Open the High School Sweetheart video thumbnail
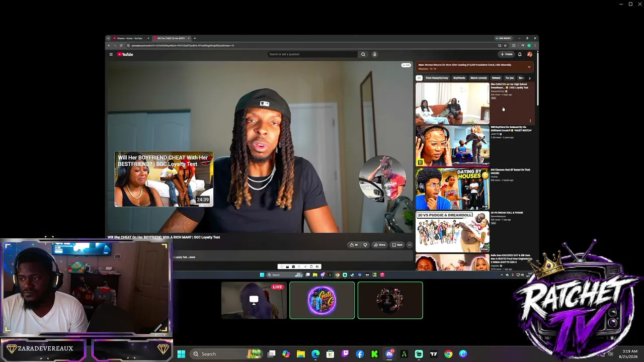 [452, 104]
